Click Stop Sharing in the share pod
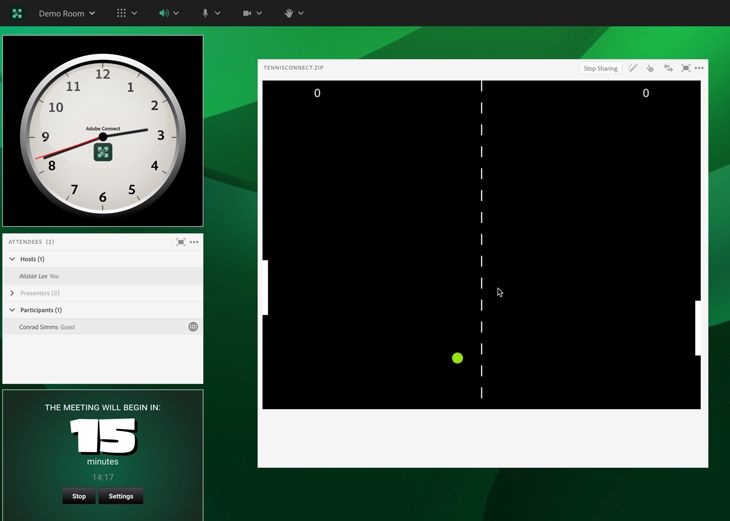730x521 pixels. coord(600,68)
